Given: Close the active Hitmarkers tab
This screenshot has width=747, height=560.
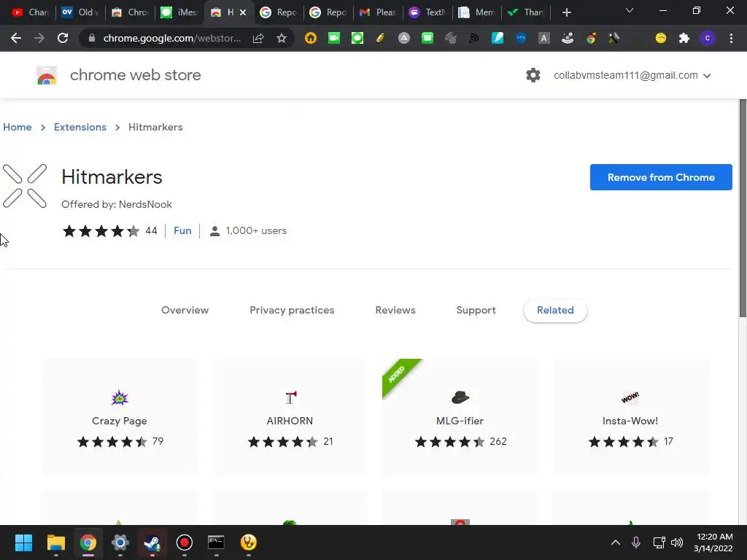Looking at the screenshot, I should [243, 12].
